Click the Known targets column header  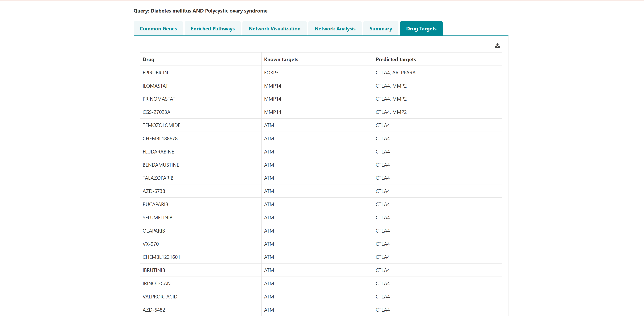[x=281, y=59]
